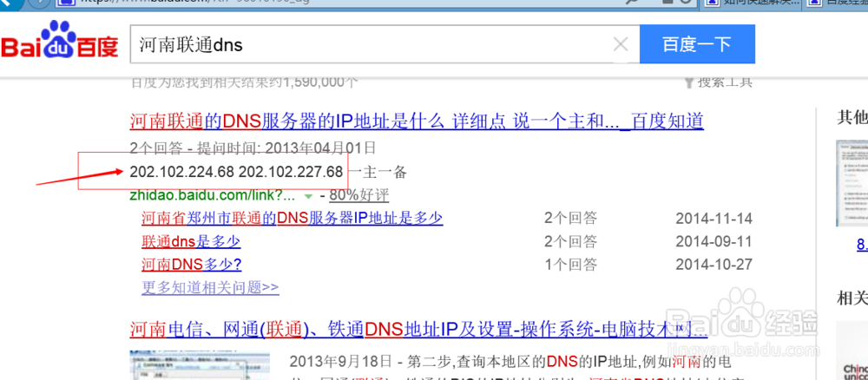
Task: Click 2个回答 in the 联通dns是多少 row
Action: [x=571, y=242]
